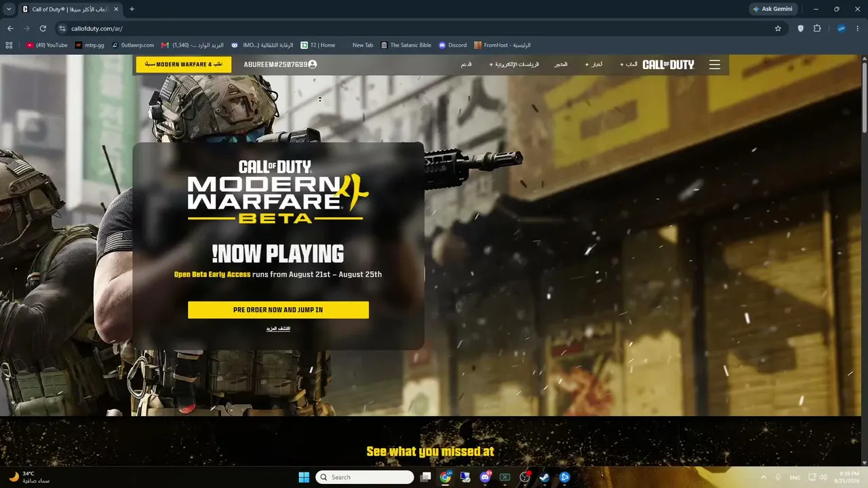Click PRE ORDER NOW AND JUMP IN button
Screen dimensions: 868x488
coord(278,310)
